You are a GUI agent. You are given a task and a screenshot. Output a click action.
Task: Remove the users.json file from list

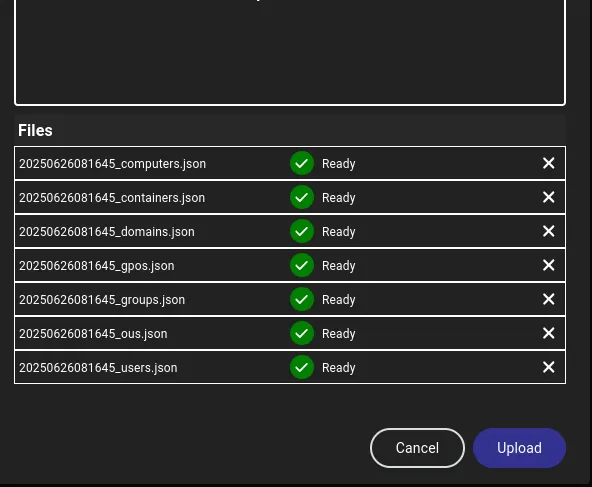click(x=548, y=367)
